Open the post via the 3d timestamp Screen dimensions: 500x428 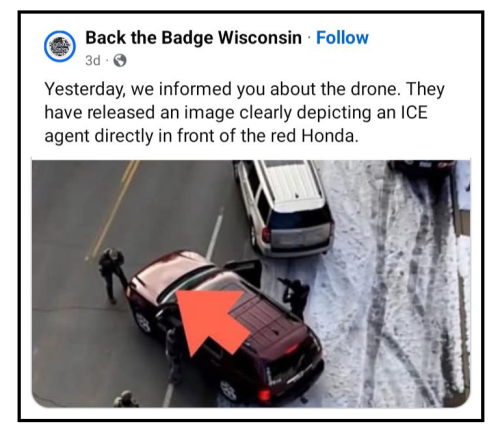click(x=93, y=61)
